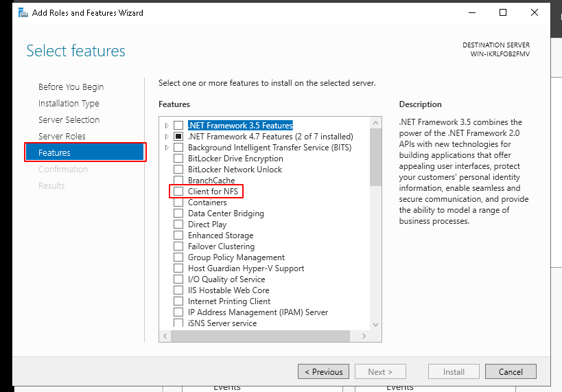Tick IP Address Management (IPAM) Server
The height and width of the screenshot is (392, 562).
[178, 312]
